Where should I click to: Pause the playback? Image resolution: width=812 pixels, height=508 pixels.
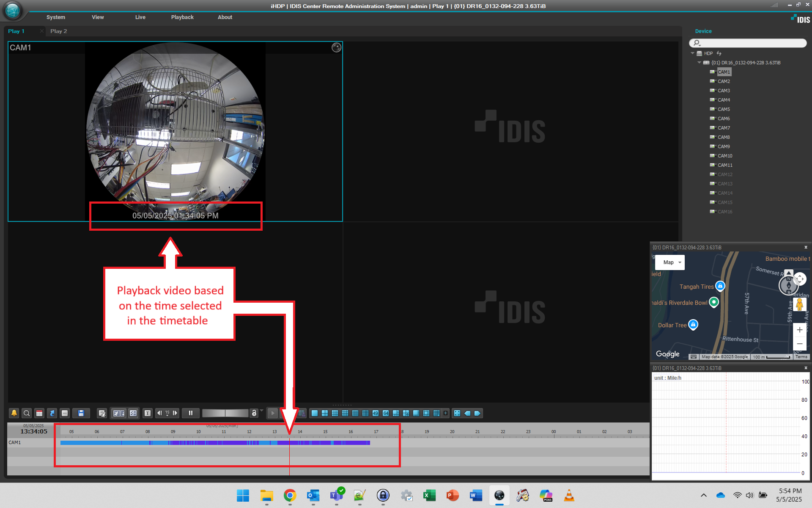coord(191,413)
